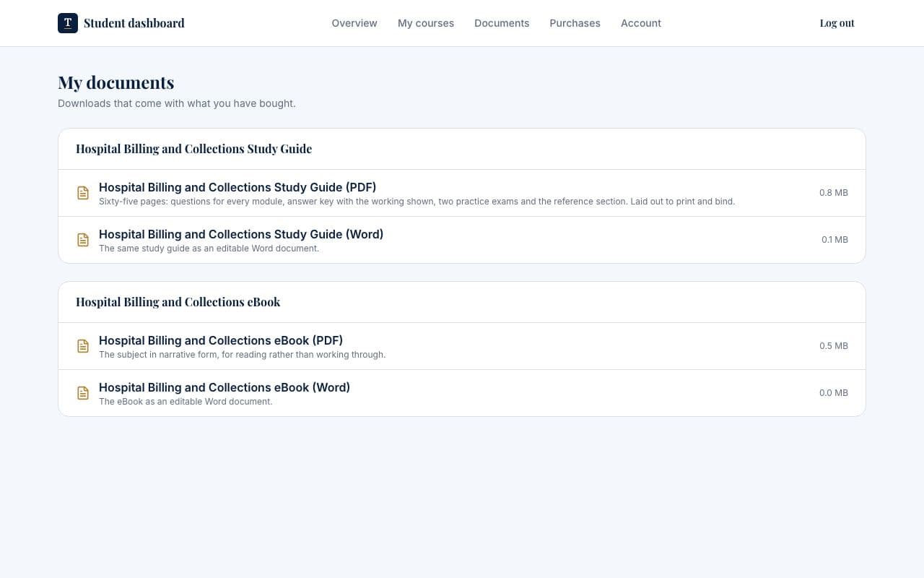Viewport: 924px width, 578px height.
Task: Click the 0.1 MB file size
Action: point(834,240)
